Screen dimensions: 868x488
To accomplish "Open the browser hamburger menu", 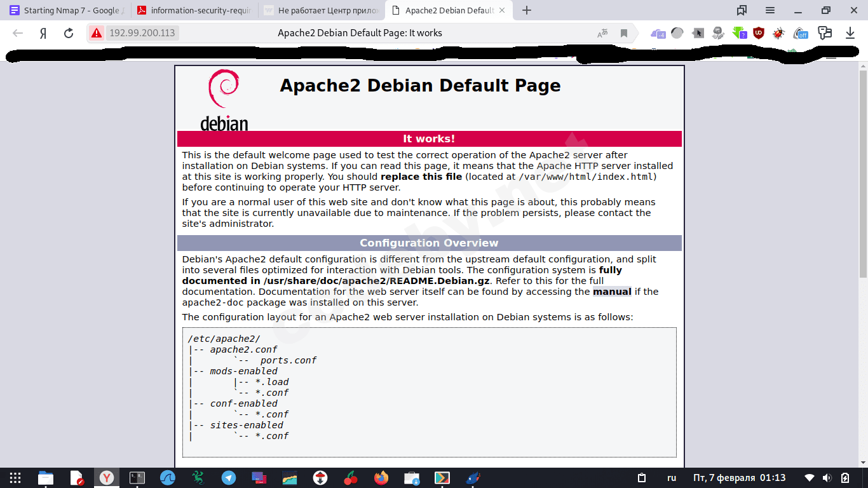I will click(770, 10).
